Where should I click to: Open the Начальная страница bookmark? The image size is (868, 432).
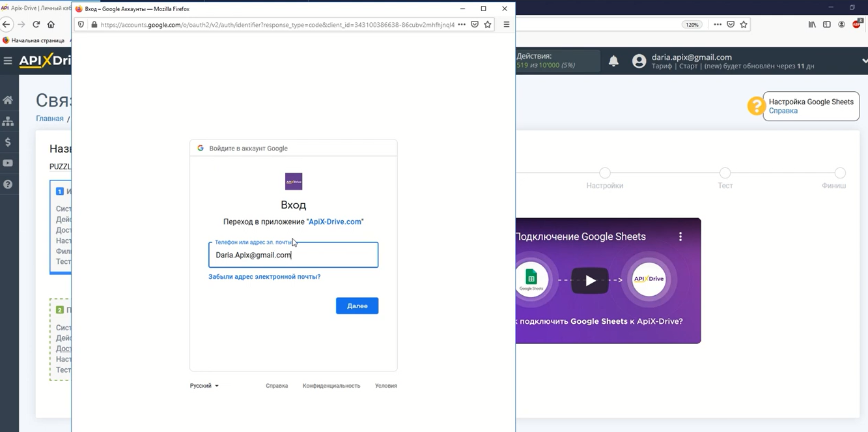coord(33,40)
